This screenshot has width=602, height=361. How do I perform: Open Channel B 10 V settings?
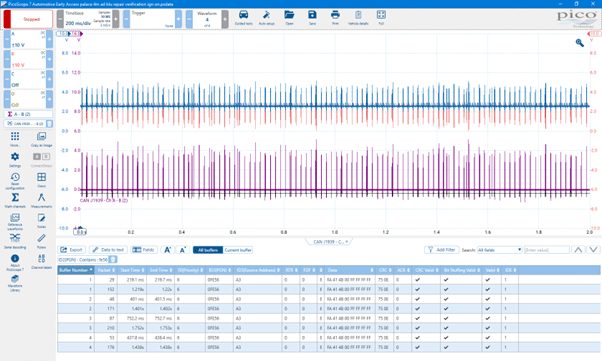tap(28, 59)
